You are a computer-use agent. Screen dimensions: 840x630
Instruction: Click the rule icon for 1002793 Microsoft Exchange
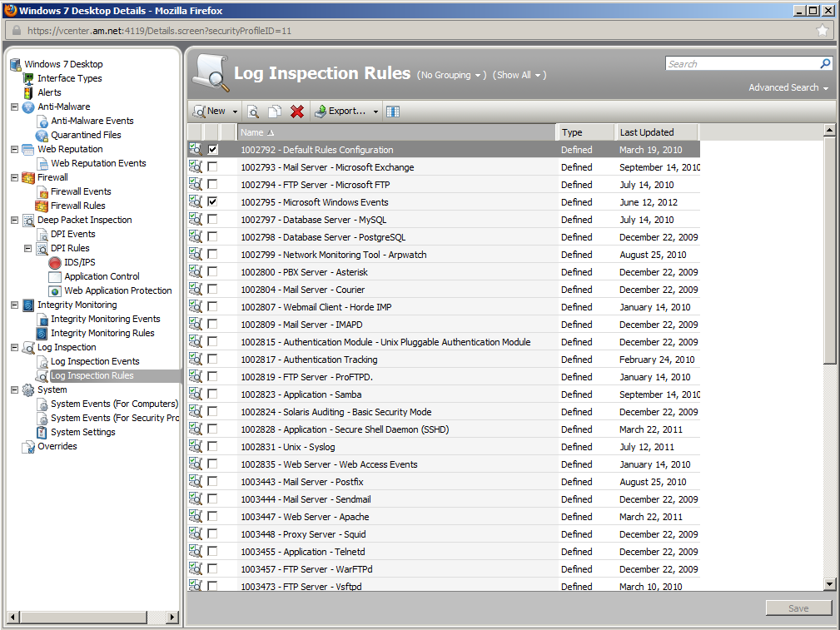196,167
